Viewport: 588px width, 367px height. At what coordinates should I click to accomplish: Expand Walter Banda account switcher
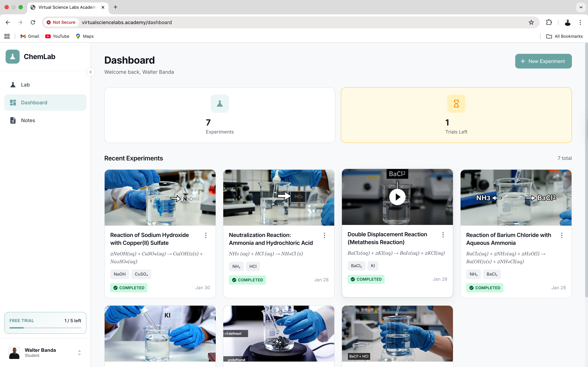(x=79, y=352)
